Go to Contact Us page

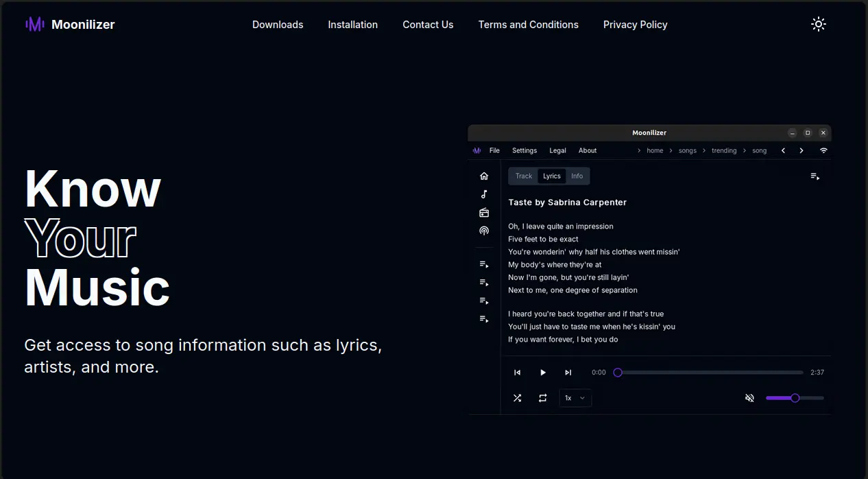point(428,25)
